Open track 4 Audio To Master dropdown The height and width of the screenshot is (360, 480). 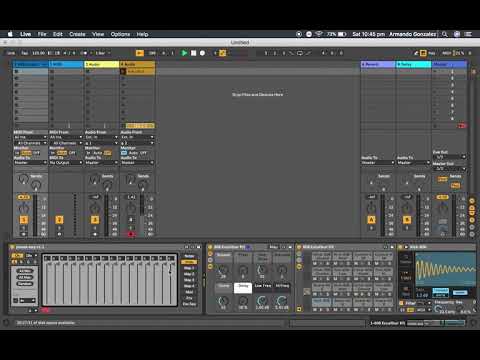tap(137, 163)
